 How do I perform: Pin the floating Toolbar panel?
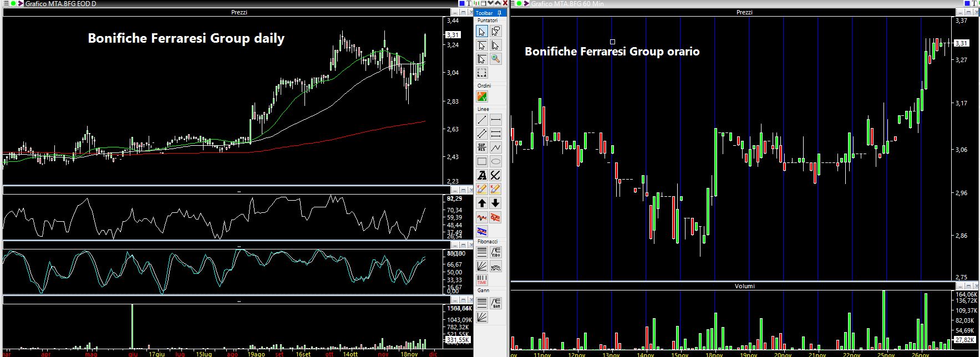(x=500, y=13)
